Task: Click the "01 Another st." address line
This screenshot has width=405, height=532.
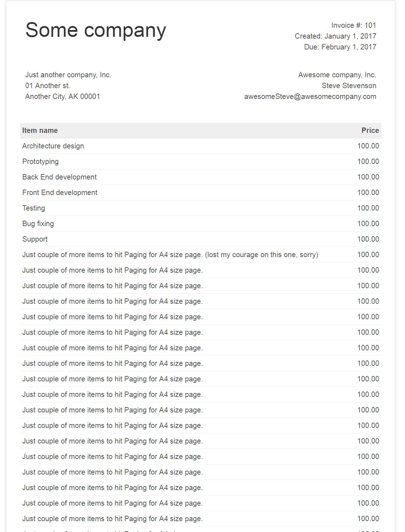Action: point(48,86)
